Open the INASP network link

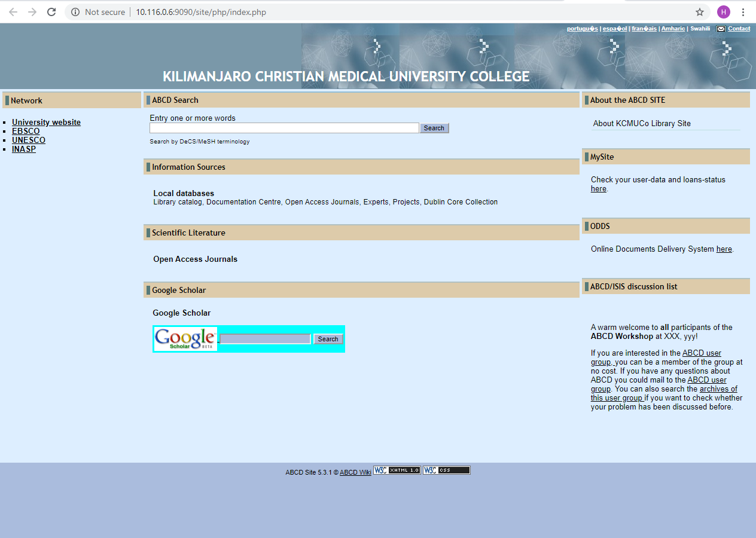click(24, 149)
